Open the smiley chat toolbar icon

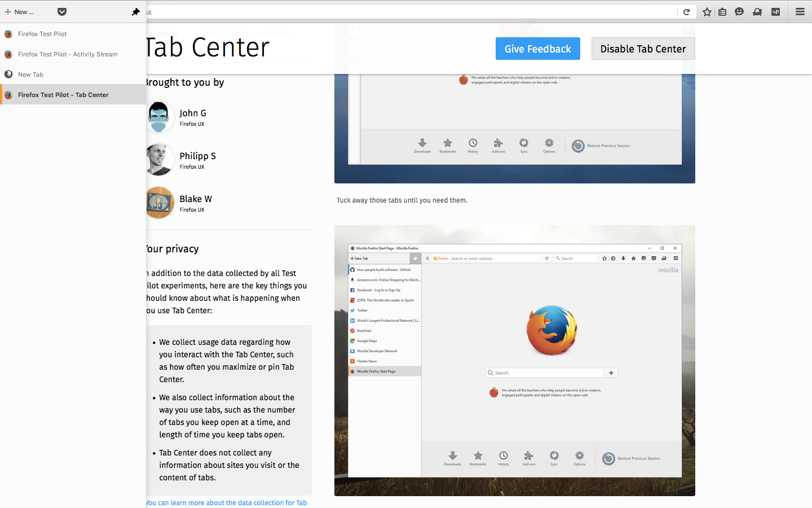point(739,12)
